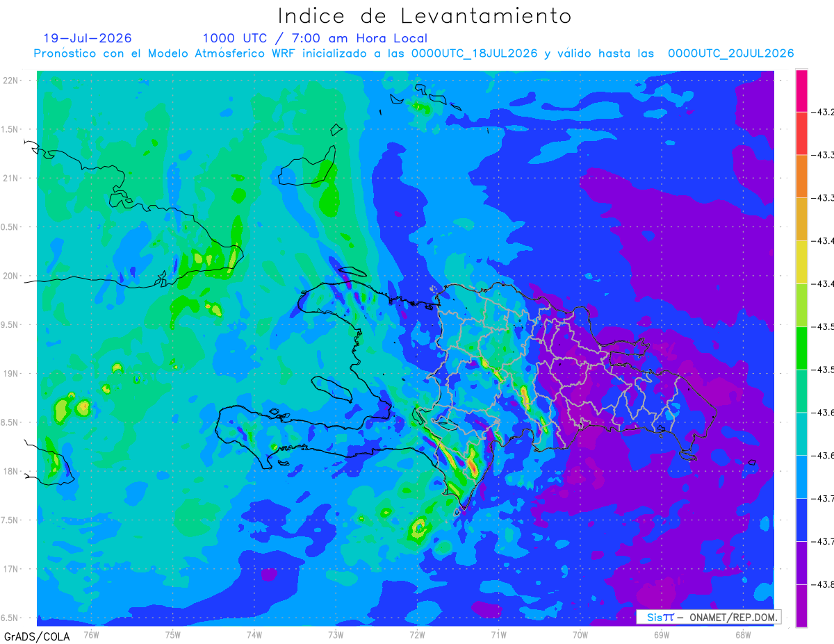834x644 pixels.
Task: Select the date text '19-Jul-2026'
Action: [88, 38]
